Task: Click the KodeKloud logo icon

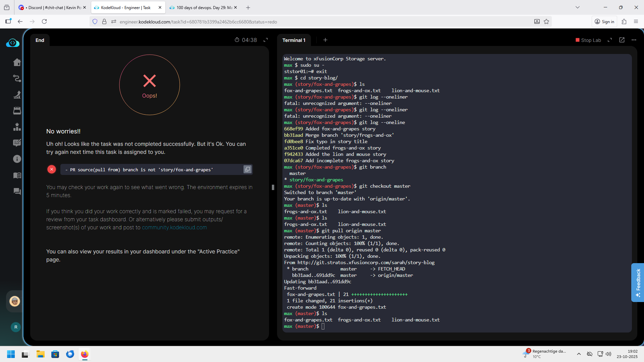Action: click(13, 43)
